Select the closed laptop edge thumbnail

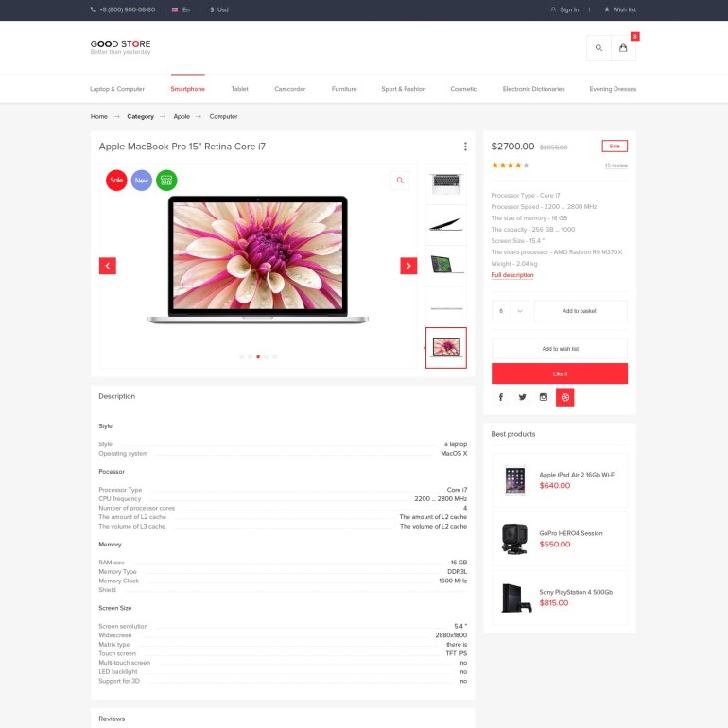[445, 307]
